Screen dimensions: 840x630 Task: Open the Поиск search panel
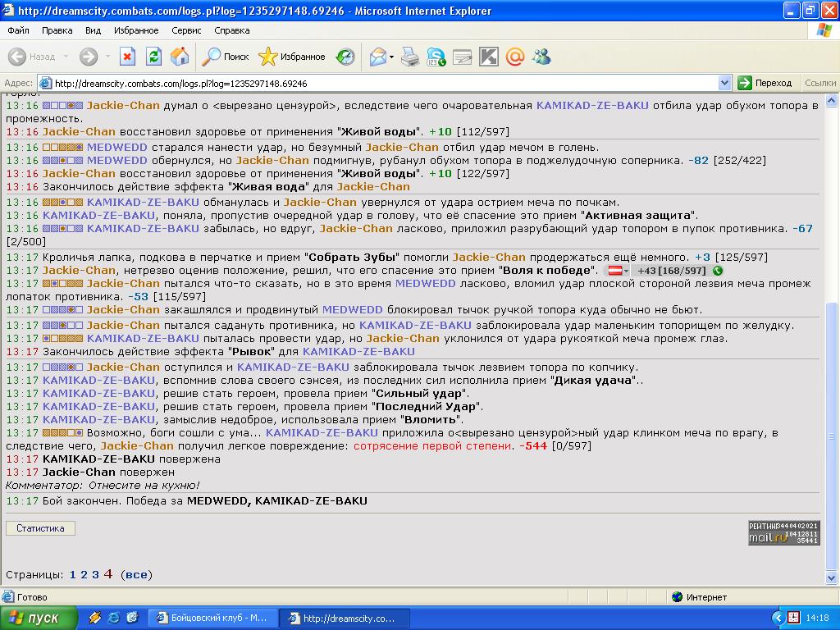pos(225,57)
